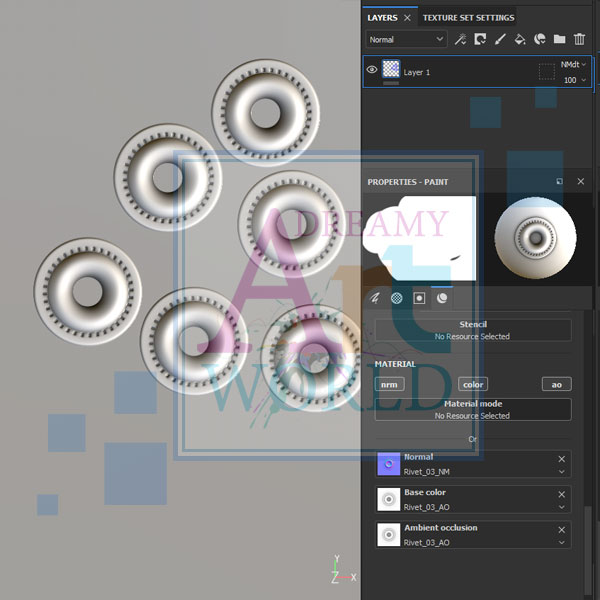Click the Material mode resource button
600x600 pixels.
[x=473, y=409]
